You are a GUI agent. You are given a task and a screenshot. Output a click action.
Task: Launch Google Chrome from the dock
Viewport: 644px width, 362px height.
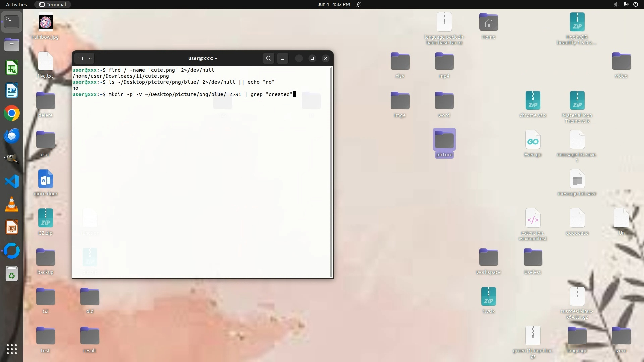point(12,113)
